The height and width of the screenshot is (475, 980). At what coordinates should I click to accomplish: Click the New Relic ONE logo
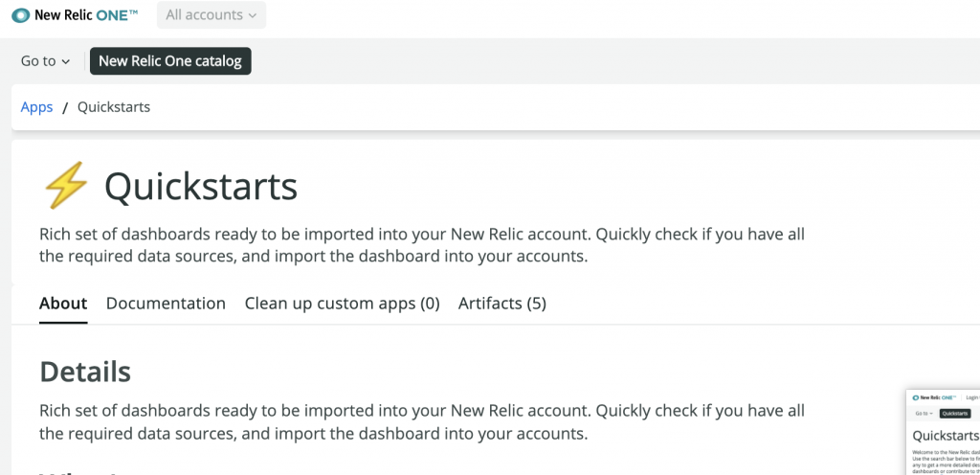point(75,15)
